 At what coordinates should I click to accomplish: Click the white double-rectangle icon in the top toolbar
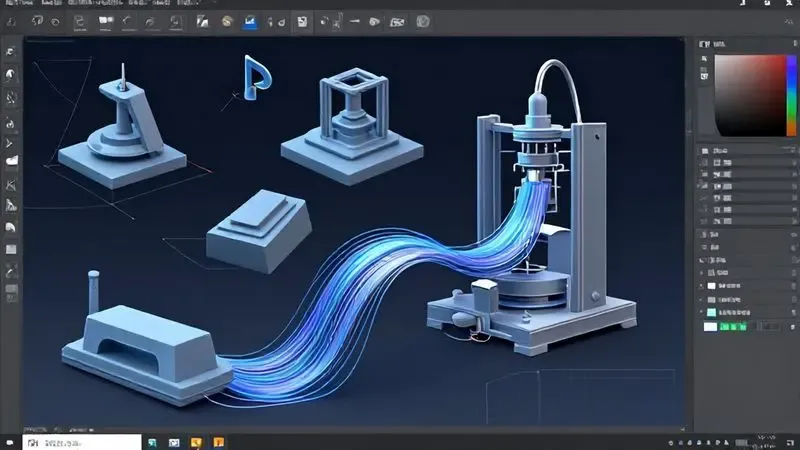tap(106, 20)
